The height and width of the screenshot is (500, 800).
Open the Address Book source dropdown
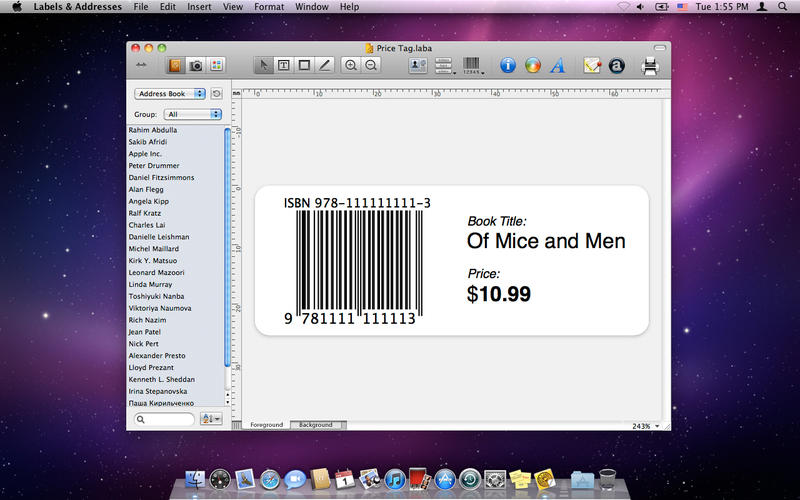point(170,94)
